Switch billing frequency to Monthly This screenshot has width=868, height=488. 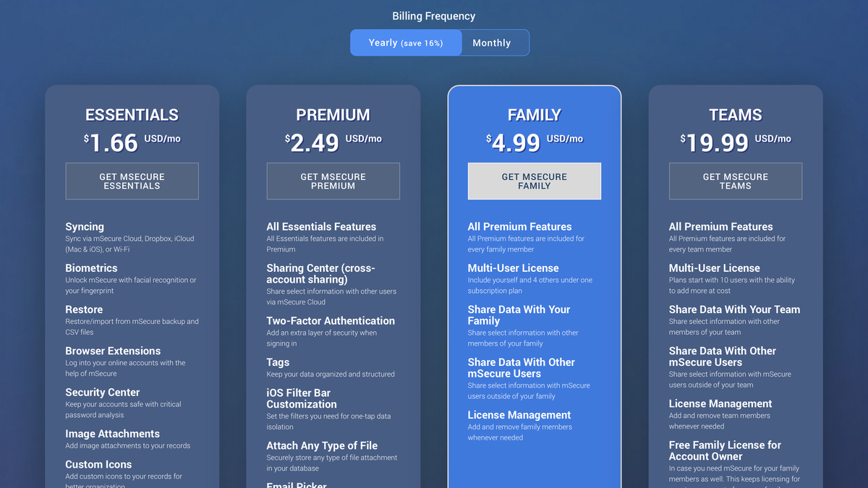tap(494, 42)
